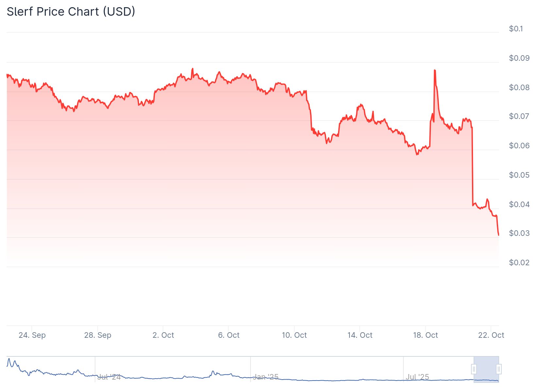Image resolution: width=537 pixels, height=392 pixels.
Task: Click the 22. Oct date label
Action: coord(491,335)
